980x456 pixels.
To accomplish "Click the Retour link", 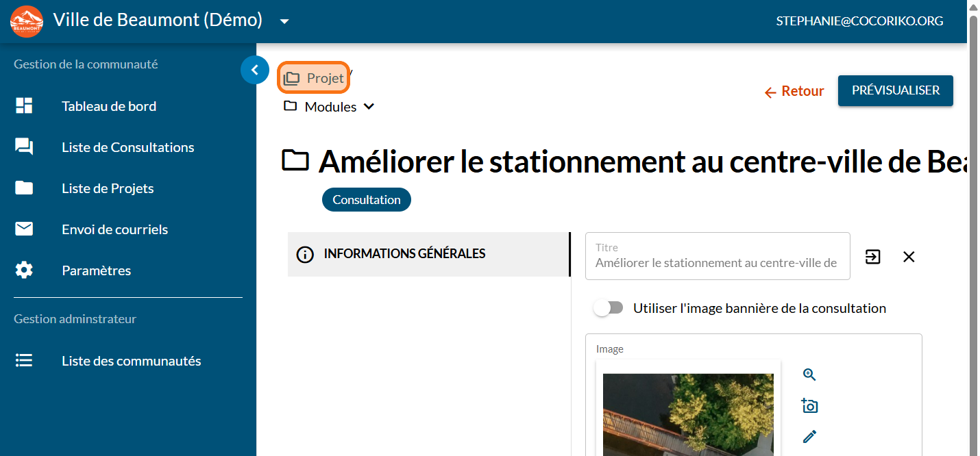I will (794, 91).
